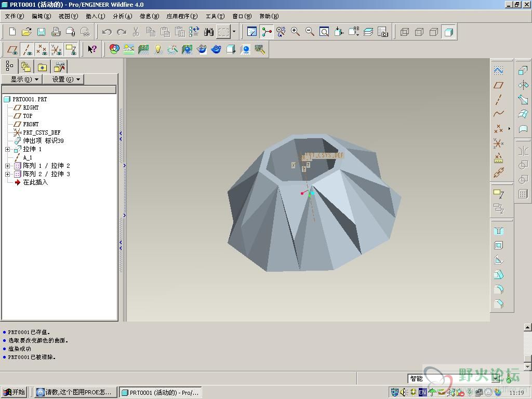
Task: Select the hole tool
Action: (498, 231)
